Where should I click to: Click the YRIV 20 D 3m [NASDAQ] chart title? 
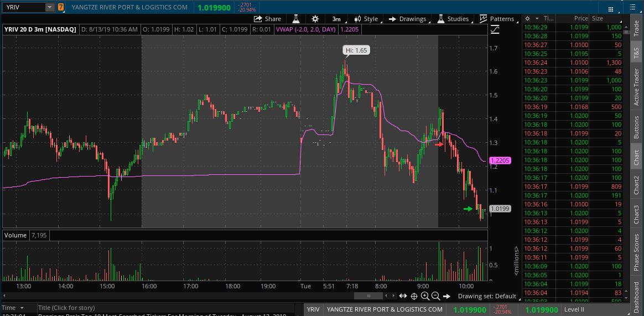(x=40, y=29)
